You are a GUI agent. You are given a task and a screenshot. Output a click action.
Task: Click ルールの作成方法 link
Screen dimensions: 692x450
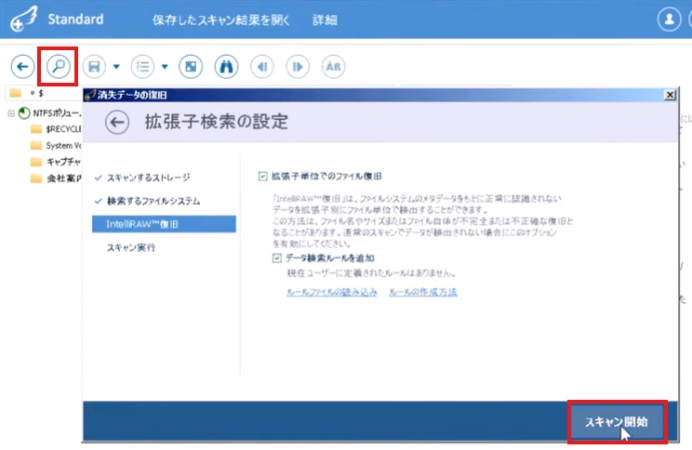(x=423, y=292)
